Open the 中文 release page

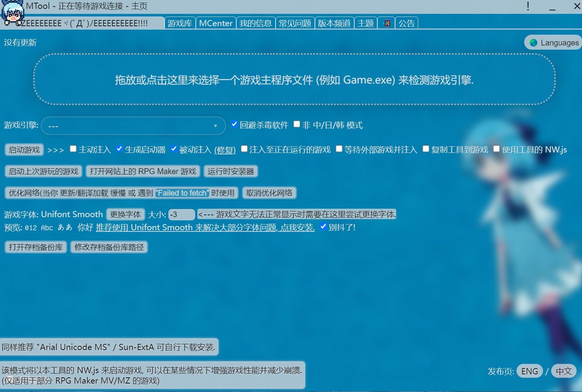pos(564,371)
